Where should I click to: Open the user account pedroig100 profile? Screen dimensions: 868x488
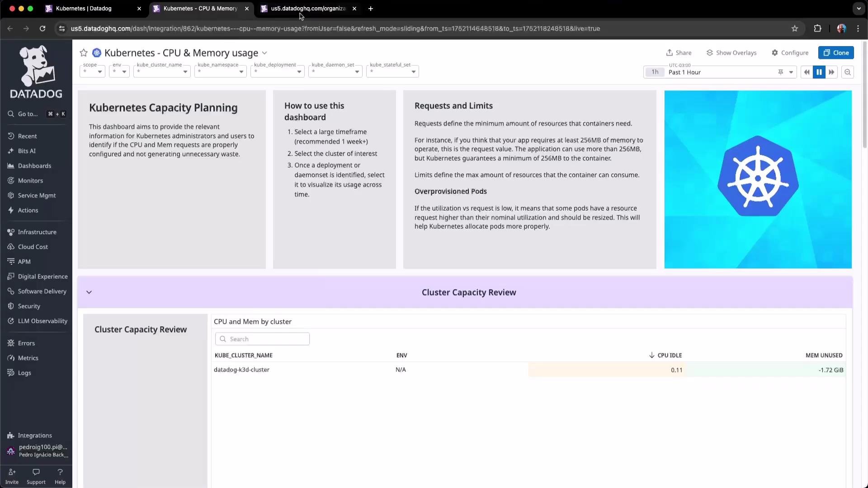tap(36, 451)
